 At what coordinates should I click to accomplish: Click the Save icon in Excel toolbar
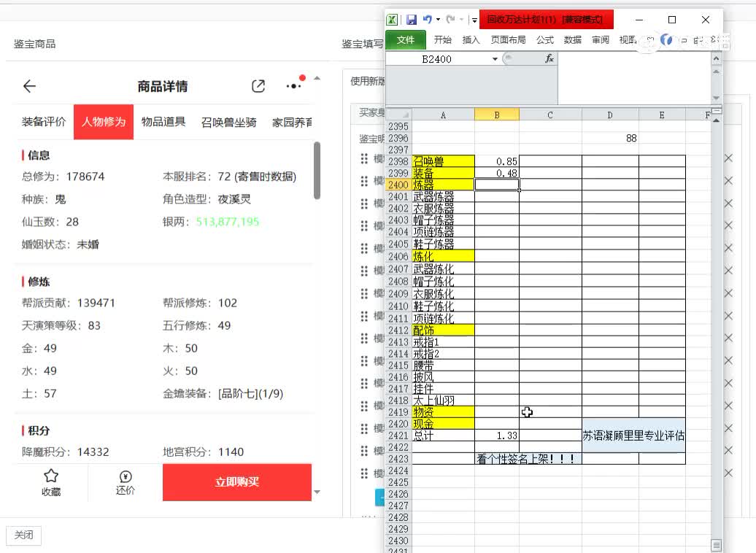click(x=411, y=20)
